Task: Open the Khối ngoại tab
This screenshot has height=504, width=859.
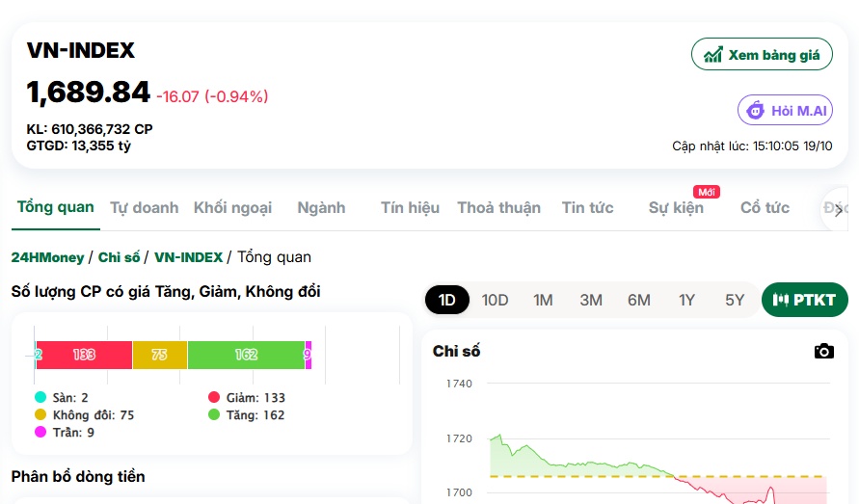Action: click(x=233, y=207)
